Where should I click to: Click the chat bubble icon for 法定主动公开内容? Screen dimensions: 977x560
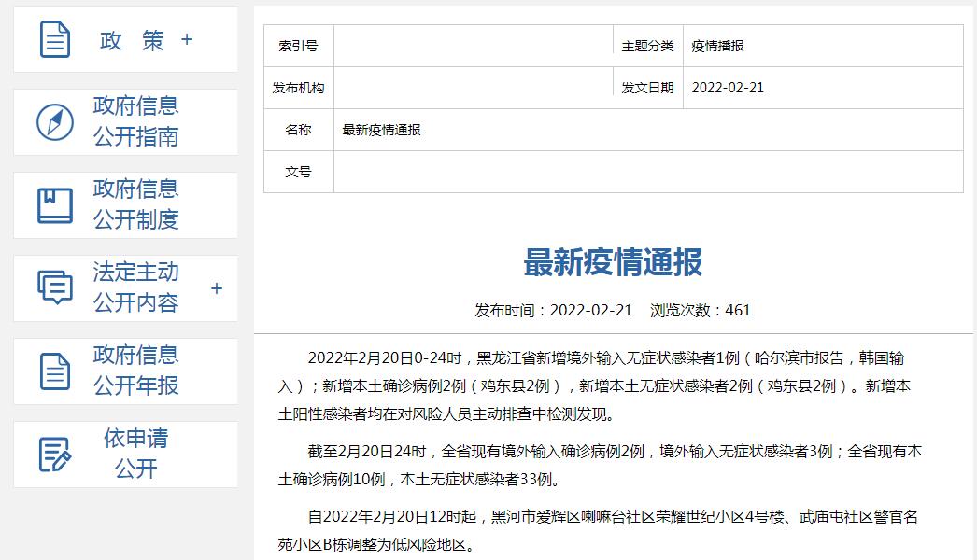(x=55, y=287)
